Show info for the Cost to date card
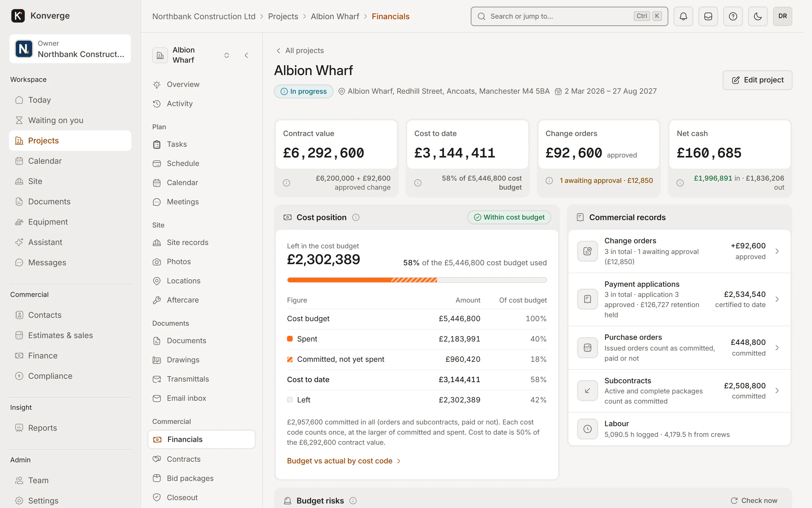 click(x=418, y=183)
